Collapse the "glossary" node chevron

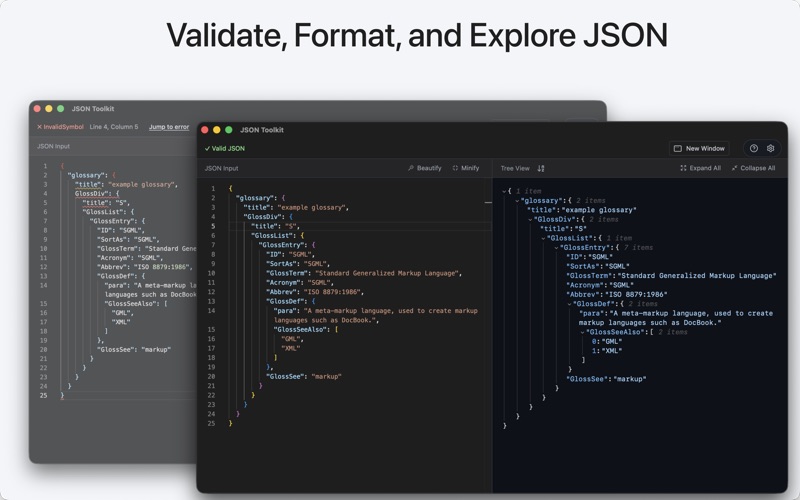point(517,201)
